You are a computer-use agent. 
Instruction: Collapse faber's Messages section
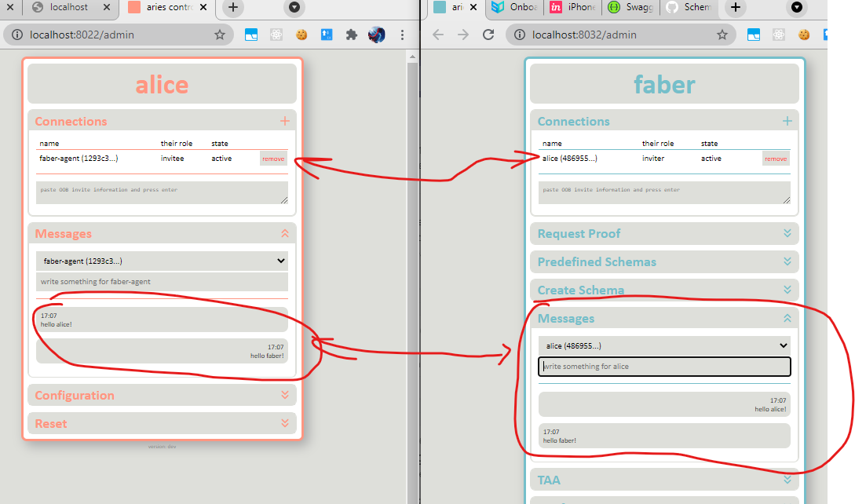787,318
